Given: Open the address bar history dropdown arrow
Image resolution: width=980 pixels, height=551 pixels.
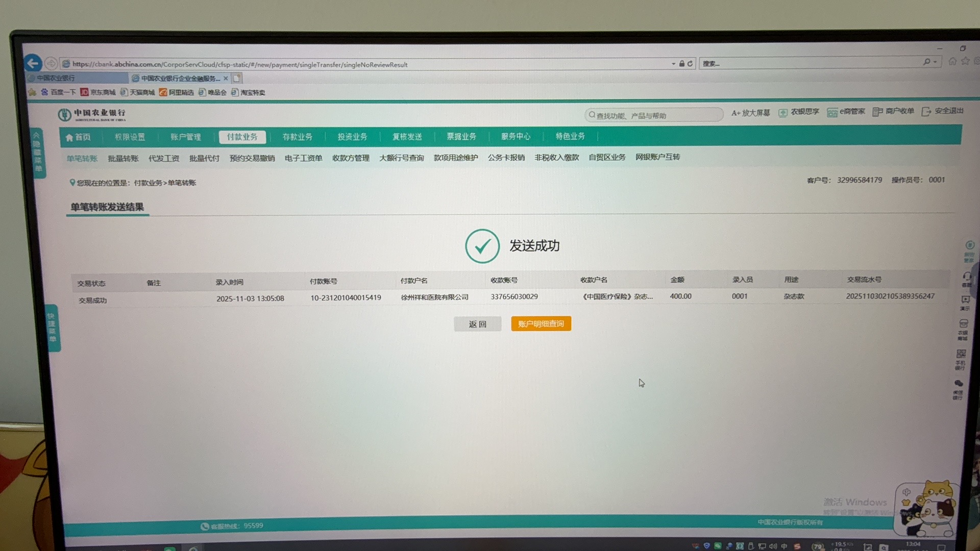Looking at the screenshot, I should point(673,64).
